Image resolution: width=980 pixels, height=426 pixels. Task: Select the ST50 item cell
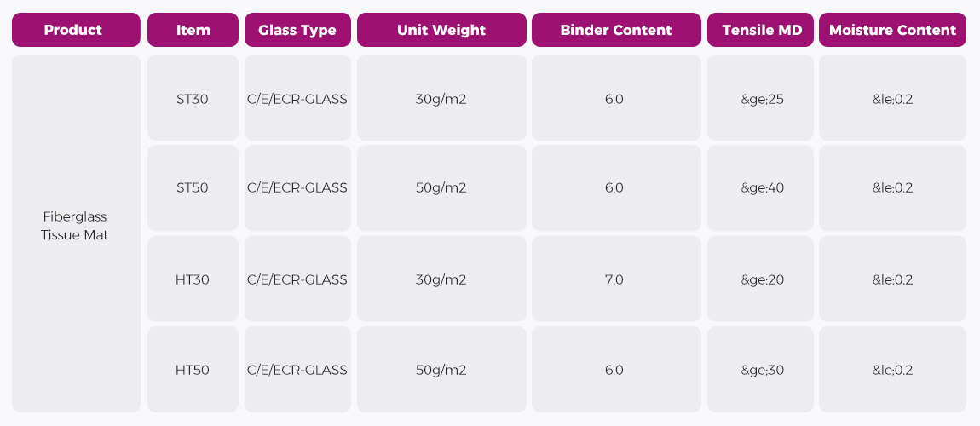(193, 188)
